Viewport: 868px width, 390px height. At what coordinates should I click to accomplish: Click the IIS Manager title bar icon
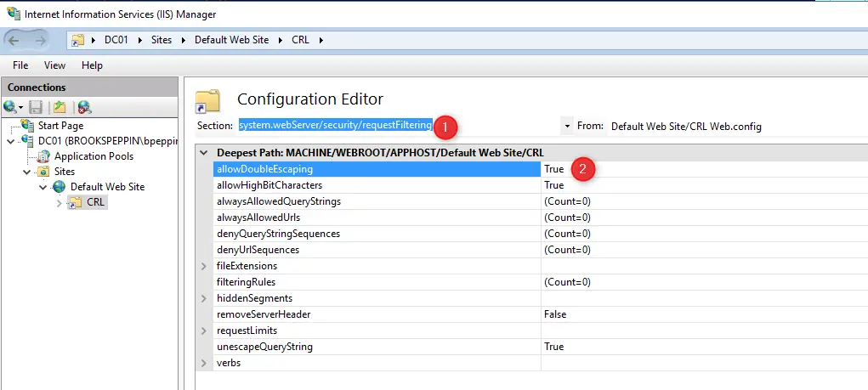click(14, 13)
